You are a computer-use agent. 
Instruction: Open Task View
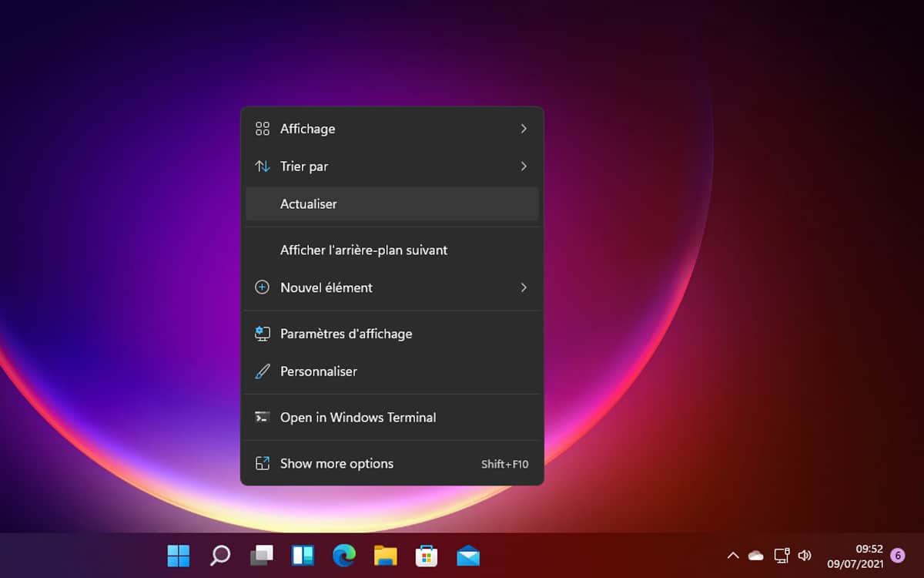coord(261,555)
